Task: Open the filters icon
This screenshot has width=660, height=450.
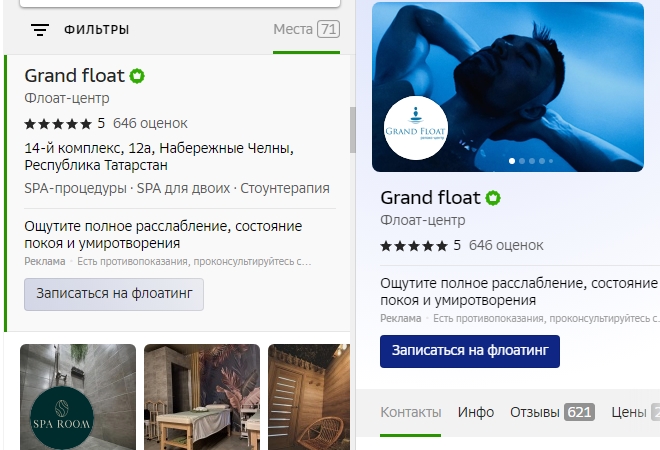Action: tap(40, 30)
